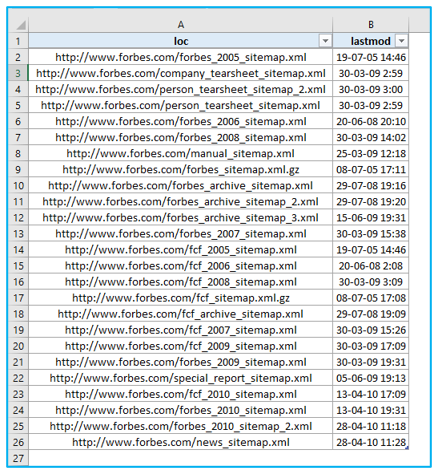The height and width of the screenshot is (476, 440).
Task: Select cell with person_tearsheet_sitemap_2.xml URL
Action: click(181, 89)
